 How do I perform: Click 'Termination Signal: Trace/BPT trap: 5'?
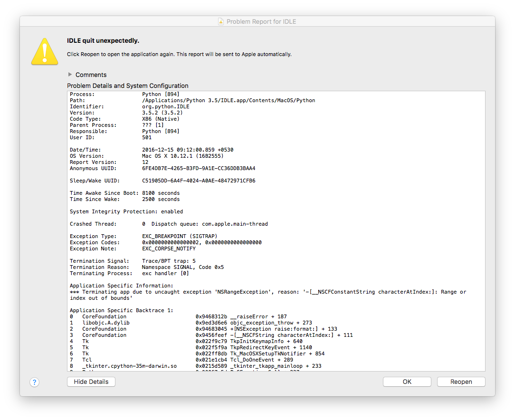[x=133, y=261]
